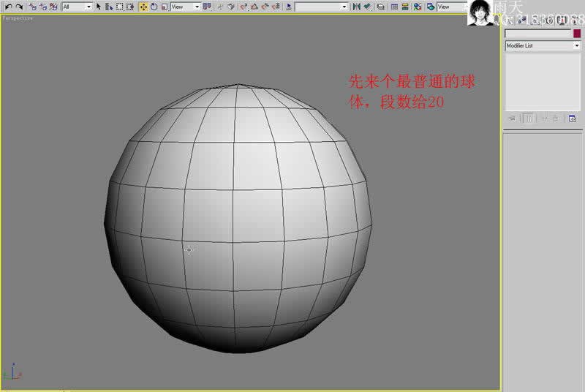Activate the Select and Scale tool
The width and height of the screenshot is (585, 392).
tap(164, 7)
